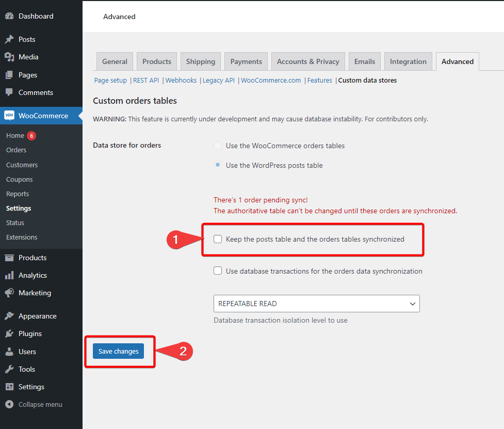Select Use the WordPress posts table radio
This screenshot has width=504, height=429.
tap(218, 165)
